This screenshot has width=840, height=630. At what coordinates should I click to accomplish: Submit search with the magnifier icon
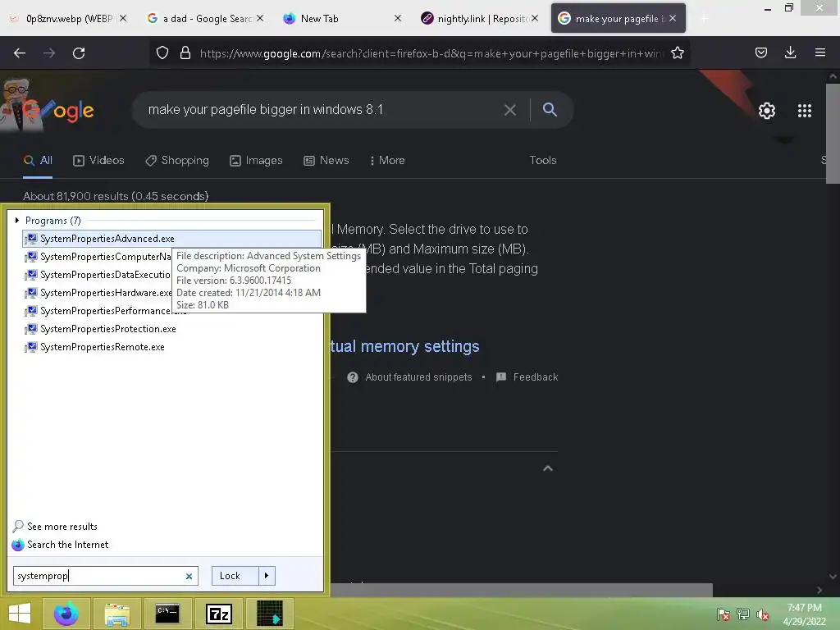[550, 109]
